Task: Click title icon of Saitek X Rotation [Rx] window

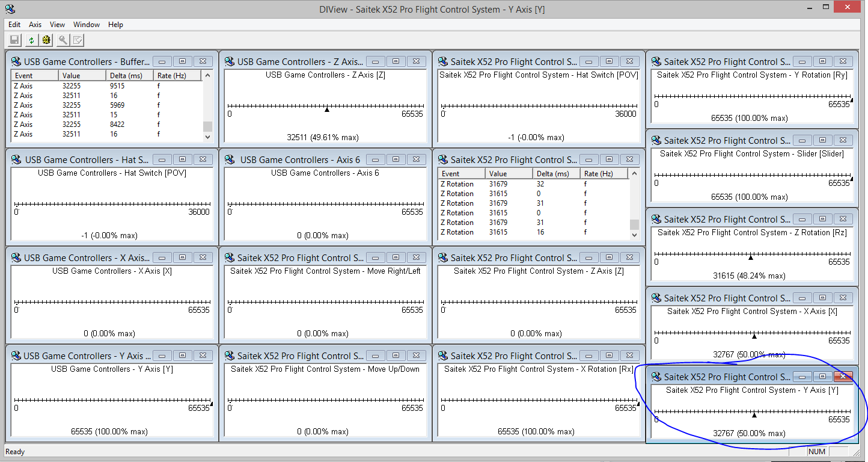Action: (x=443, y=356)
